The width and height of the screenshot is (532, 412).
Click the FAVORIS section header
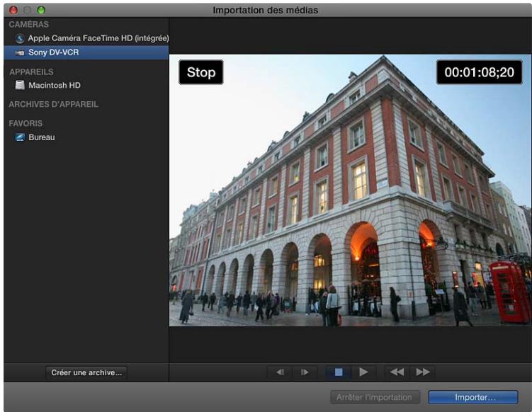[x=26, y=123]
